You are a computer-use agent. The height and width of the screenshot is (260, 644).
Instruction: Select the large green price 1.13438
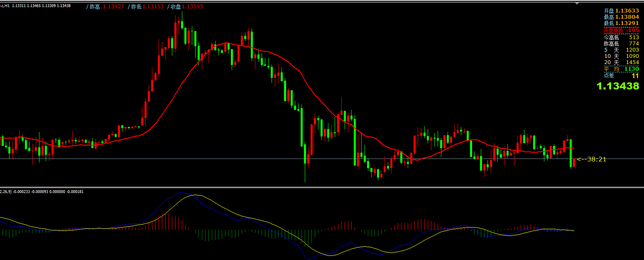[617, 86]
